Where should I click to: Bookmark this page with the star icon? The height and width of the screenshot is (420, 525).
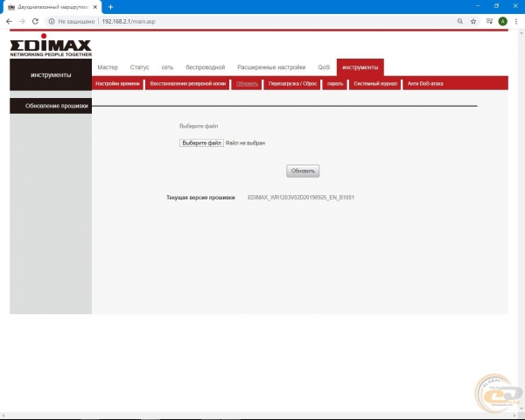coord(473,21)
